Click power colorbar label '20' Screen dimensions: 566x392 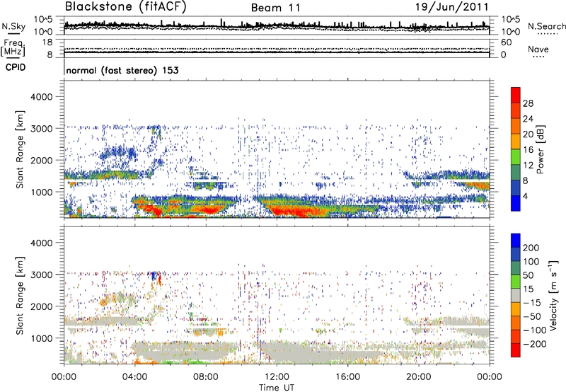528,134
